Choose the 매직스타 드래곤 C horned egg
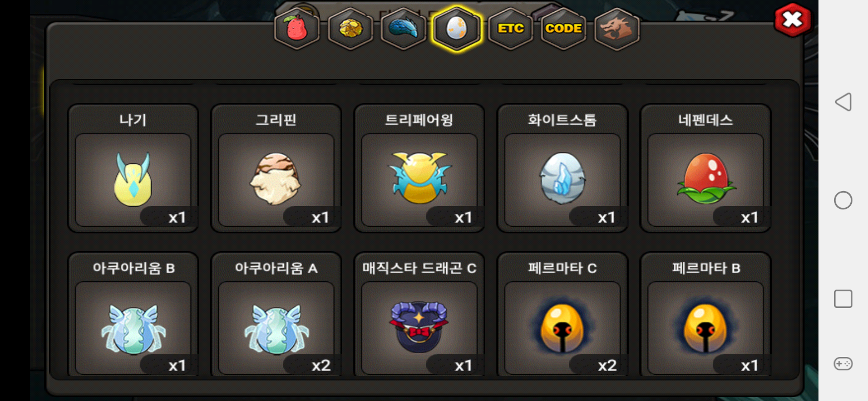The height and width of the screenshot is (401, 868). click(420, 315)
